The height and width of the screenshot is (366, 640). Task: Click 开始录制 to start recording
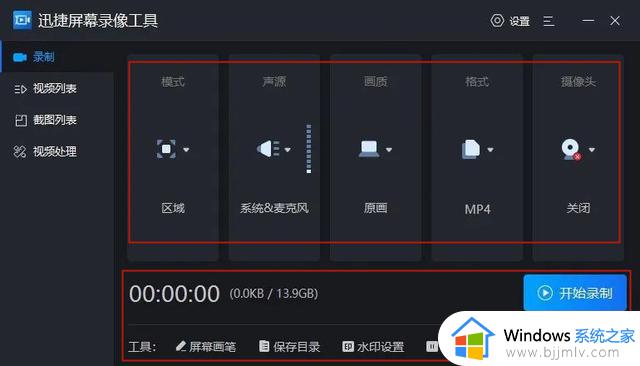pyautogui.click(x=575, y=293)
